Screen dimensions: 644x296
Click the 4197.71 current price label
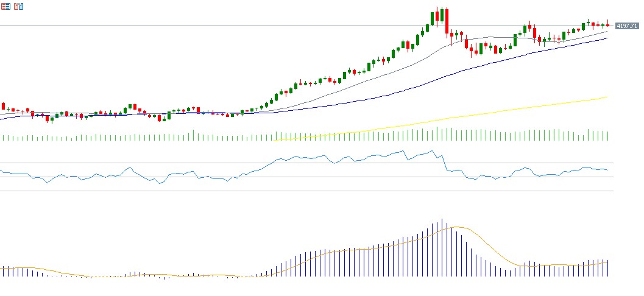pyautogui.click(x=626, y=26)
